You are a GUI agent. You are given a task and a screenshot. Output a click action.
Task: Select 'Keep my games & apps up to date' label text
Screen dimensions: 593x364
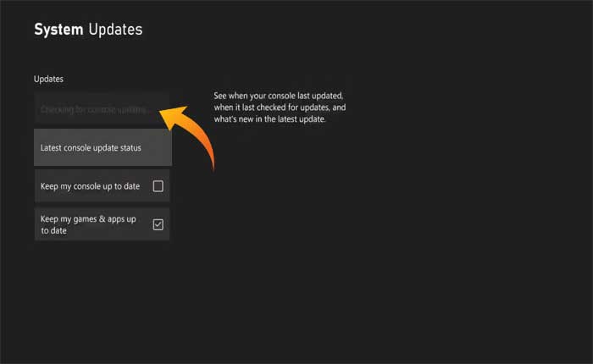pyautogui.click(x=88, y=224)
